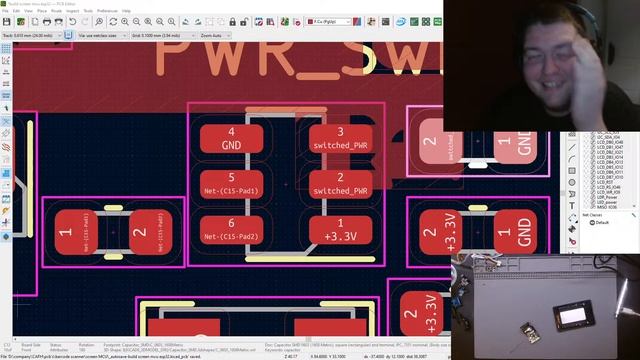The width and height of the screenshot is (640, 360).
Task: Click the Rotate counterclockwise icon
Action: [x=186, y=22]
